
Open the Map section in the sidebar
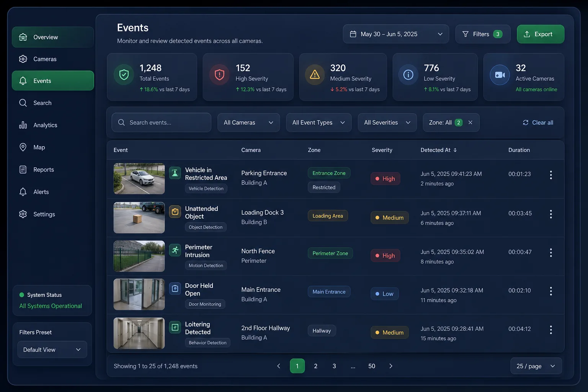53,147
